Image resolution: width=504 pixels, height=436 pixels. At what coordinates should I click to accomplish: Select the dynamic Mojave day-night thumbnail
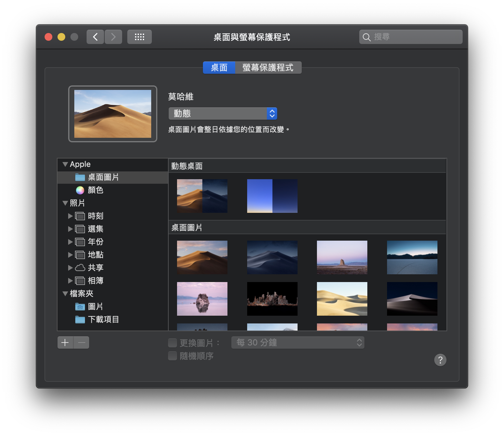click(202, 196)
